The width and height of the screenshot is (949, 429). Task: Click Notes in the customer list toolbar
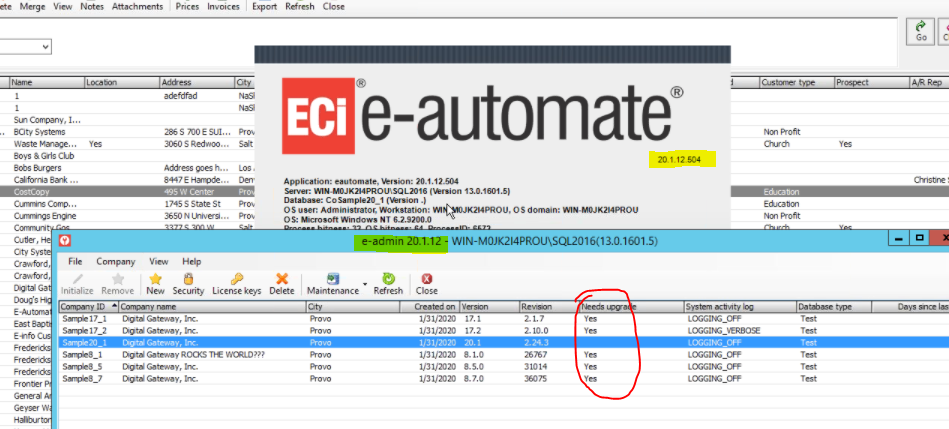coord(92,7)
